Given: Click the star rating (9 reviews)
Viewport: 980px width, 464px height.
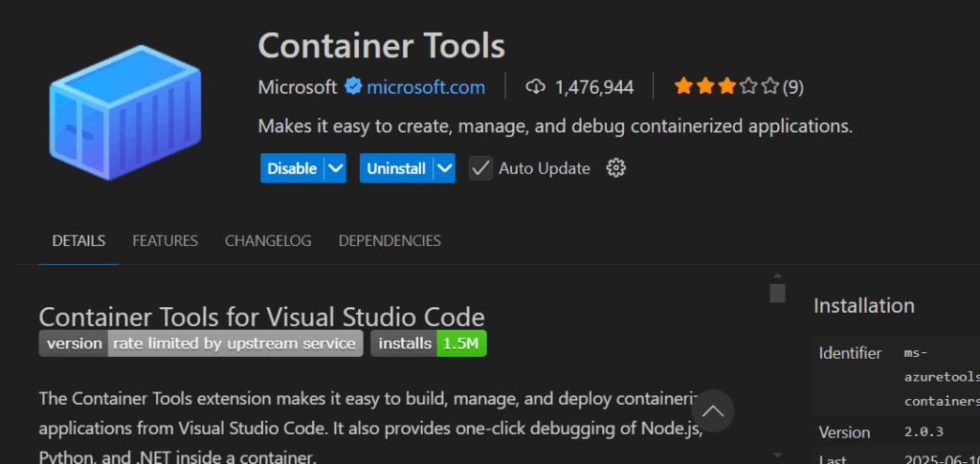Looking at the screenshot, I should tap(739, 87).
